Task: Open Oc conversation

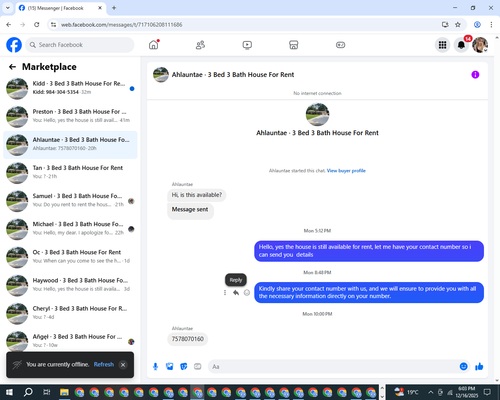Action: [70, 257]
